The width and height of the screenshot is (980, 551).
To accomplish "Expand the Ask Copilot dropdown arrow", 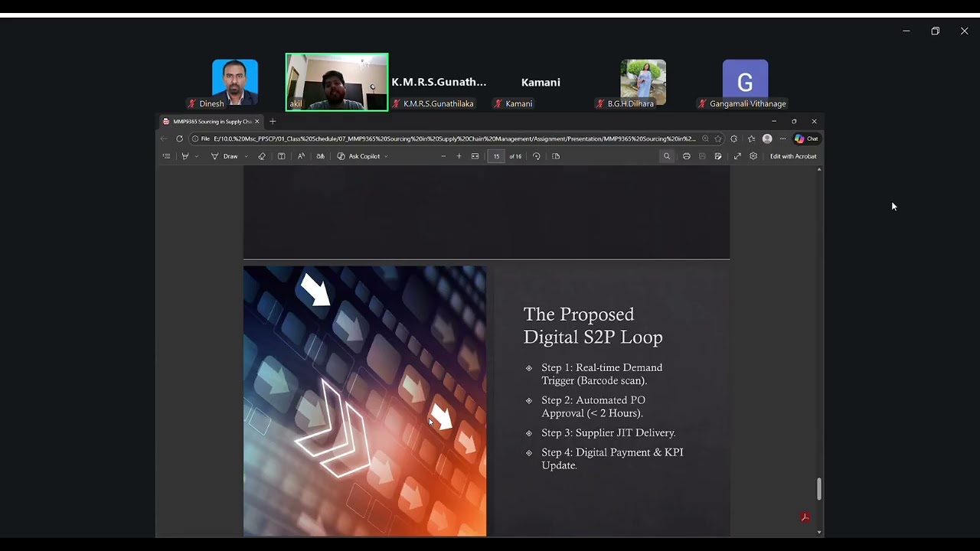I will 386,156.
